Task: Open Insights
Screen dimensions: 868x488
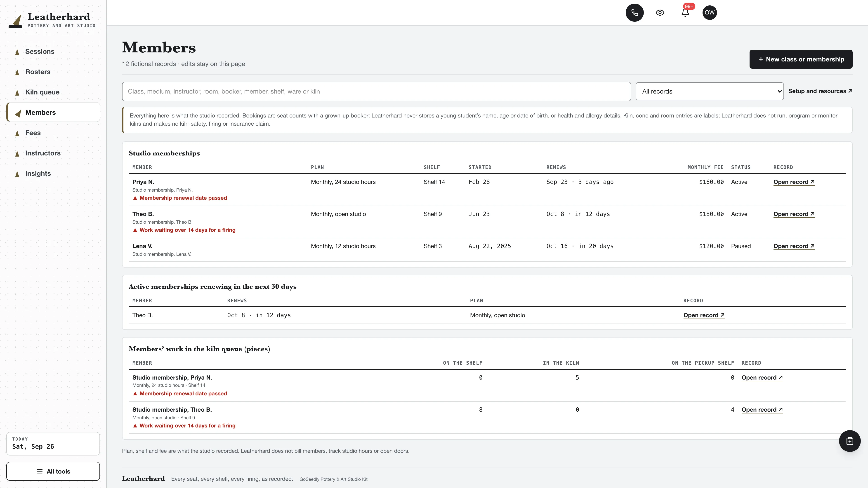Action: point(53,174)
